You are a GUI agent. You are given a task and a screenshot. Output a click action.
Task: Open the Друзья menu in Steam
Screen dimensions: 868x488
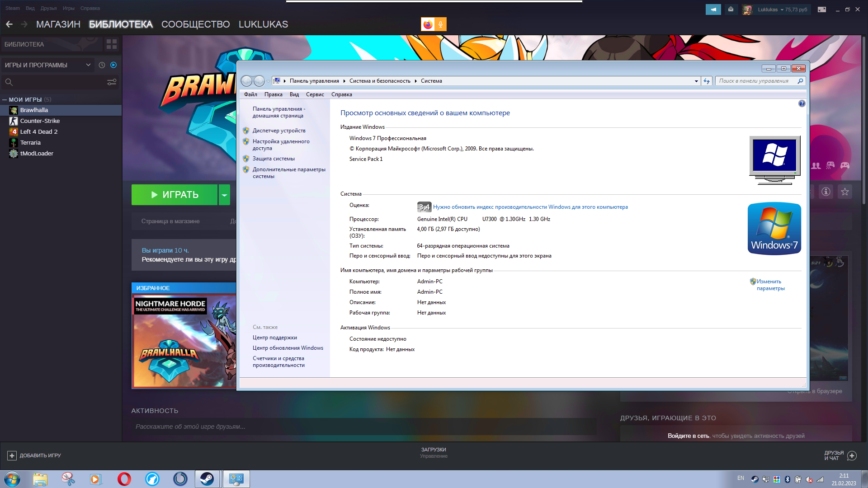click(x=48, y=8)
